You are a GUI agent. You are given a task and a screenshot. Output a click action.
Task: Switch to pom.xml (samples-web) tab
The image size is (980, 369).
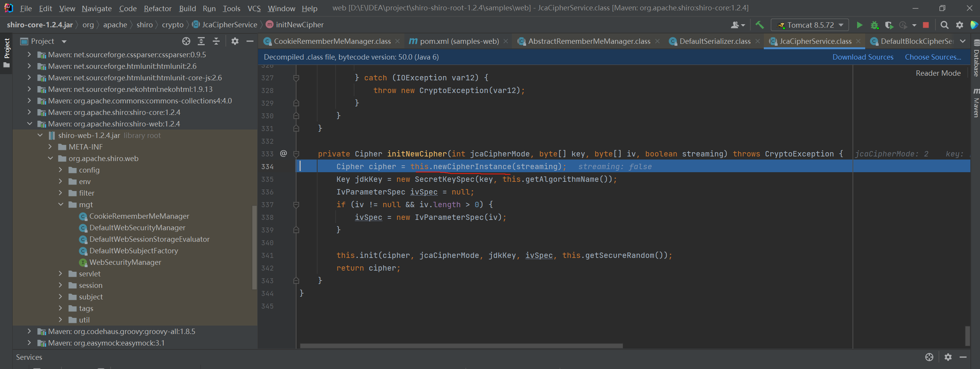point(459,41)
